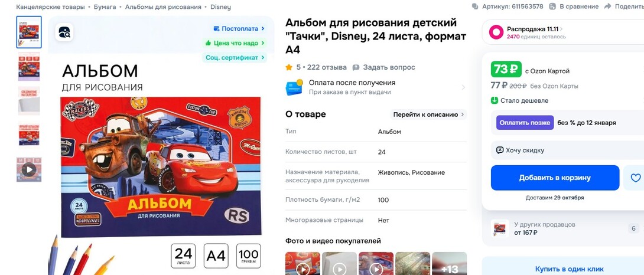Expand Постоплата badge details
The height and width of the screenshot is (275, 644).
click(x=239, y=29)
